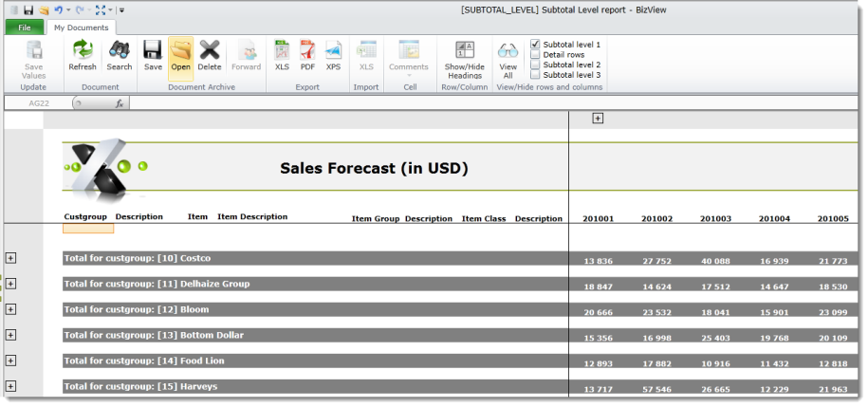
Task: Click the View All glasses icon
Action: 508,50
